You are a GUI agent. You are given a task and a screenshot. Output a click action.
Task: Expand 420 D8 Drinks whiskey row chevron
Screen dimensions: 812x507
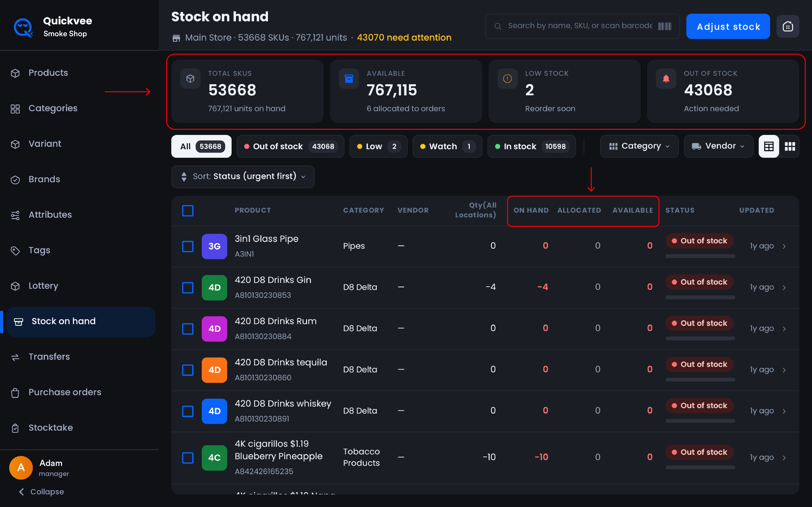784,411
